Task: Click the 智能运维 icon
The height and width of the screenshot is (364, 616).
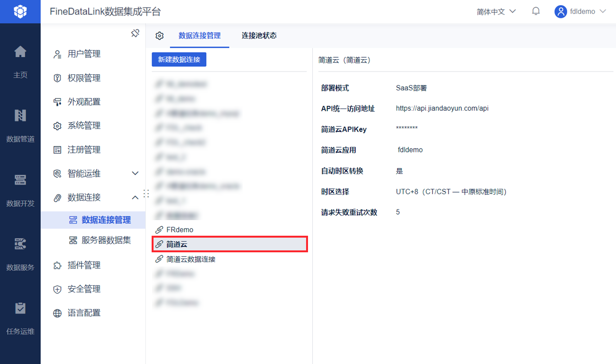Action: point(57,174)
